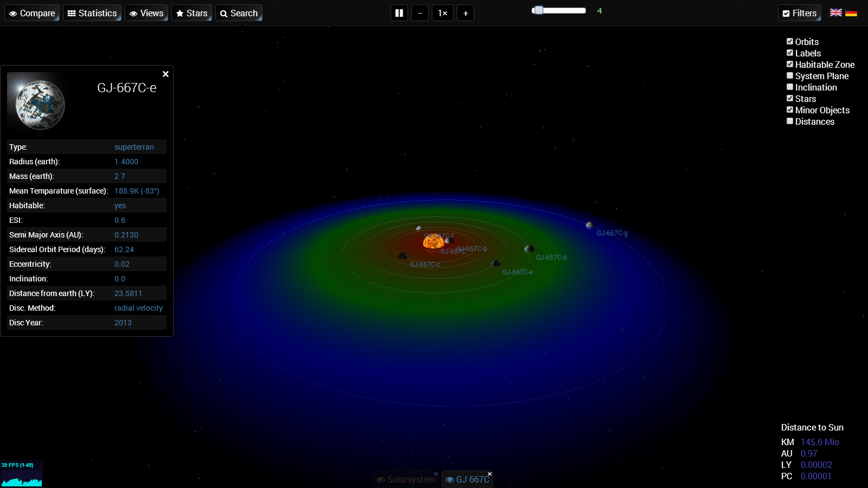The width and height of the screenshot is (868, 488).
Task: Open the Compare menu
Action: pos(32,13)
